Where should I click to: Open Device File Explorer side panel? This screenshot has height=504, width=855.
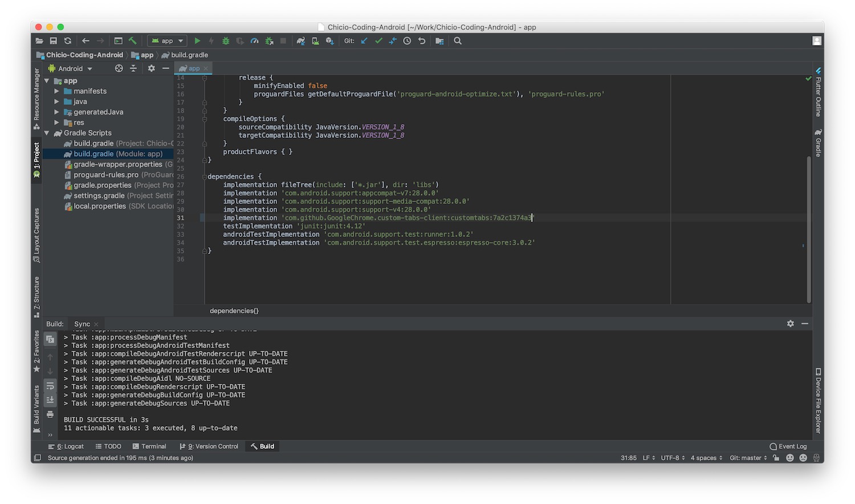tap(818, 401)
